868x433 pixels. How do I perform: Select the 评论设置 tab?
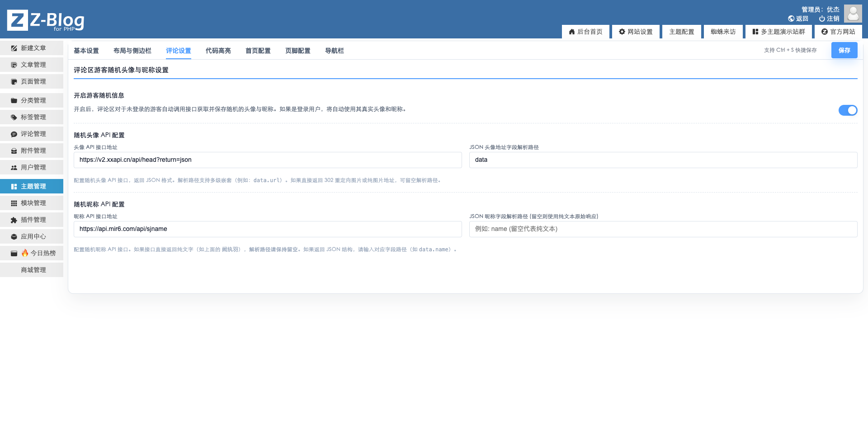pos(179,51)
